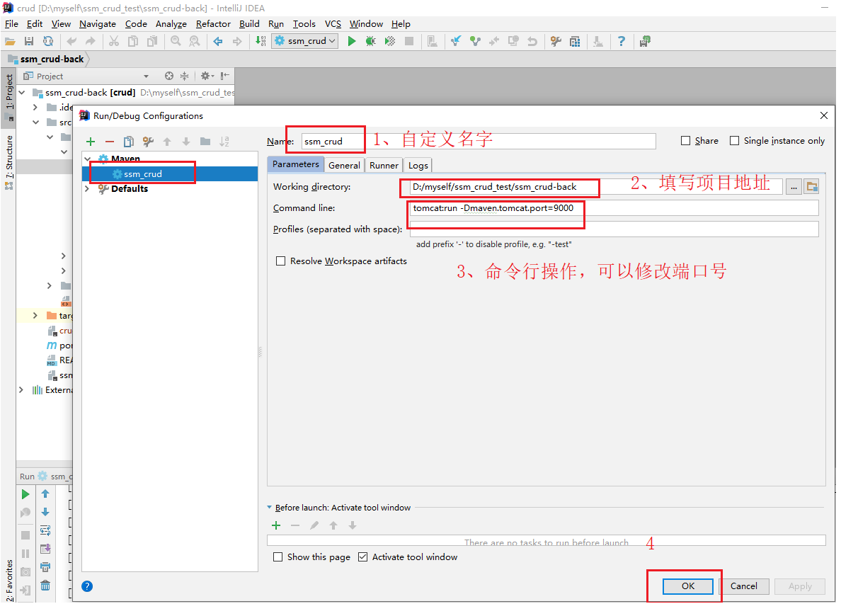Click green Rerun arrow in Run panel
The image size is (841, 616).
pos(25,494)
